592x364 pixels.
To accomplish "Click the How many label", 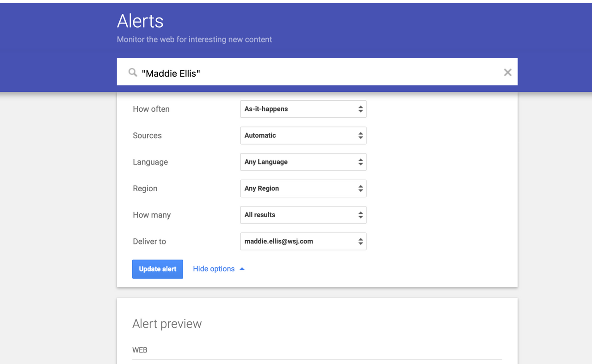I will tap(152, 215).
